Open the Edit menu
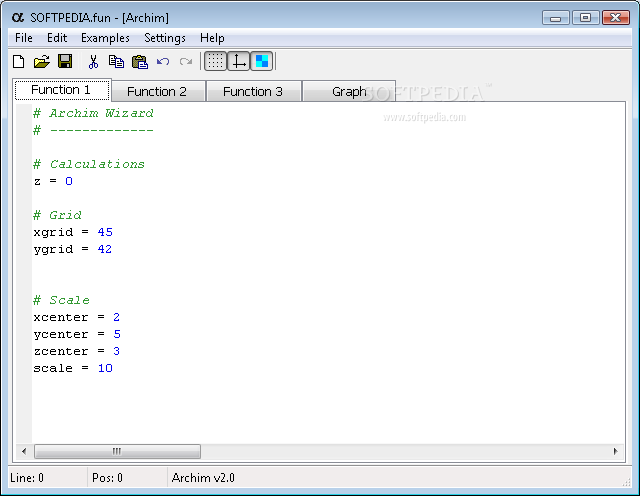Screen dimensions: 640x496 point(57,38)
